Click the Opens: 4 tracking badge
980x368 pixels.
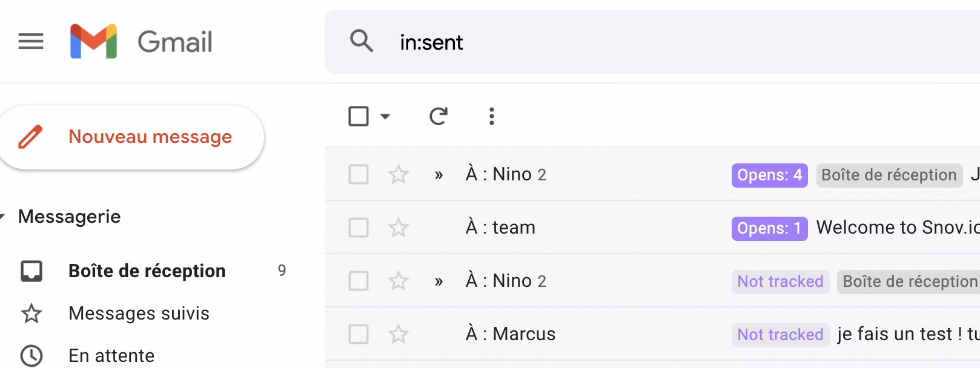(x=769, y=175)
